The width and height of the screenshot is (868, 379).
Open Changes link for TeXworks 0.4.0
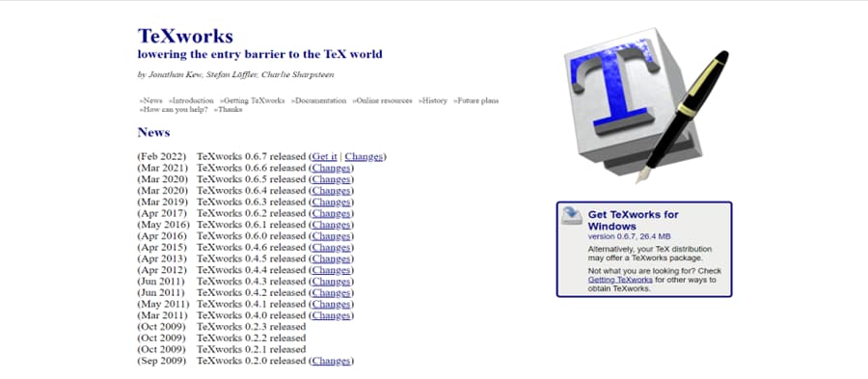[x=331, y=315]
